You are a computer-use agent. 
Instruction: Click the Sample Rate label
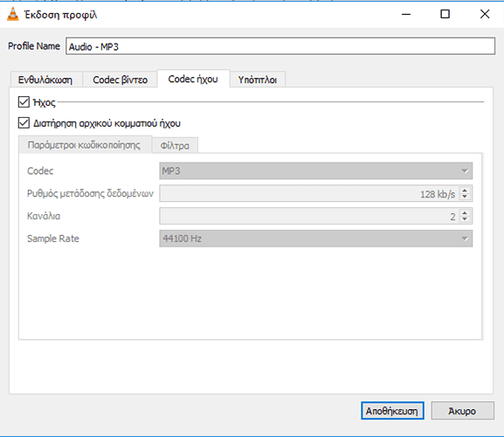(x=53, y=239)
